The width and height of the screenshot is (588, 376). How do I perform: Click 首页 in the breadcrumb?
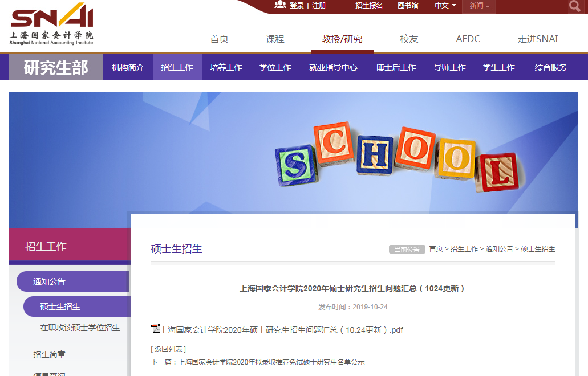(436, 249)
